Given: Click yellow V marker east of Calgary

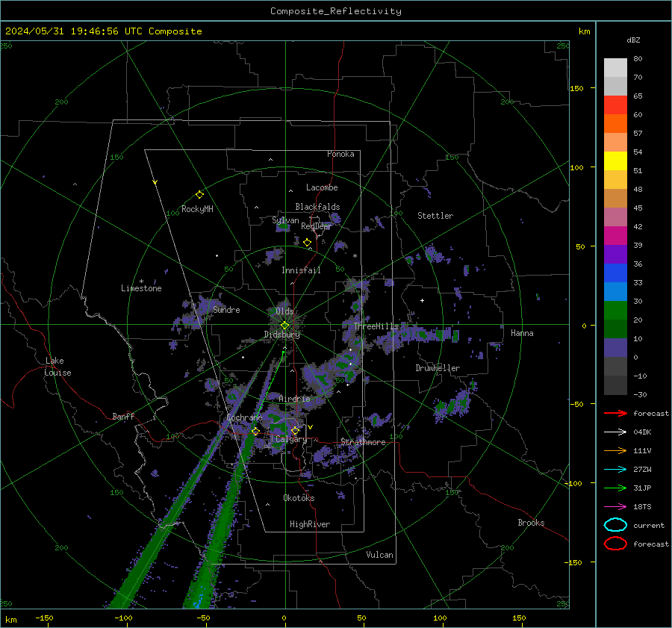Looking at the screenshot, I should tap(311, 427).
